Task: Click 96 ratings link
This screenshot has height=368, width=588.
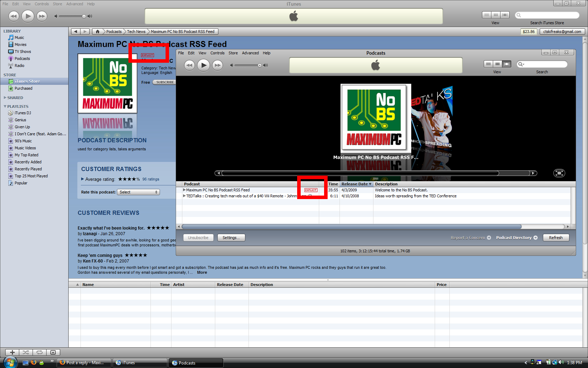Action: pyautogui.click(x=151, y=179)
